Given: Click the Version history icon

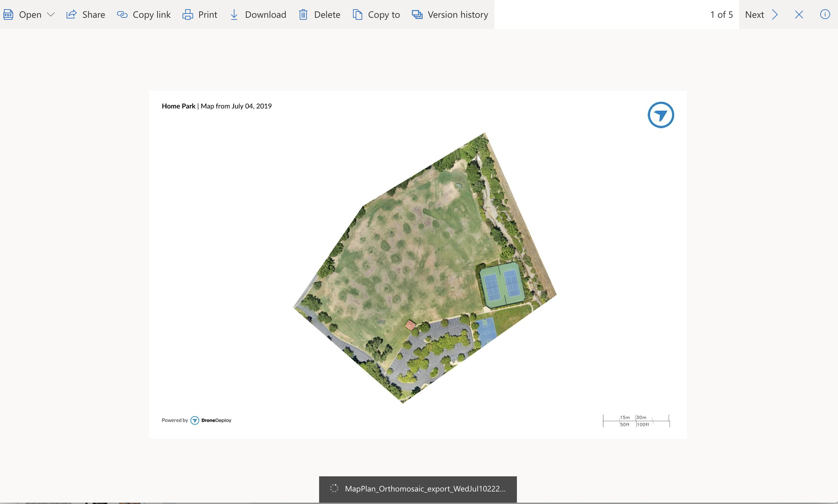Looking at the screenshot, I should pos(417,14).
